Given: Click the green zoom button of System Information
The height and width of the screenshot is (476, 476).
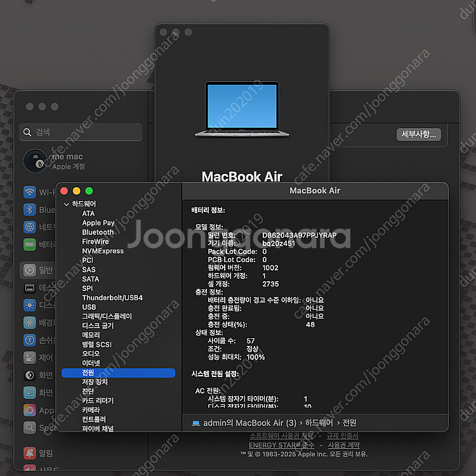Looking at the screenshot, I should click(x=89, y=191).
